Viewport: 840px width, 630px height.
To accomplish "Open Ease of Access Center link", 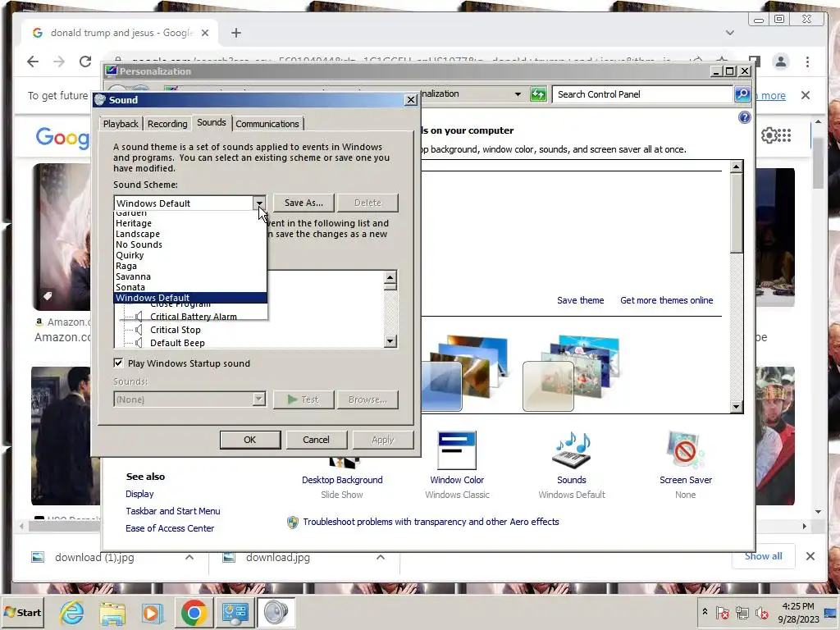I will (170, 528).
